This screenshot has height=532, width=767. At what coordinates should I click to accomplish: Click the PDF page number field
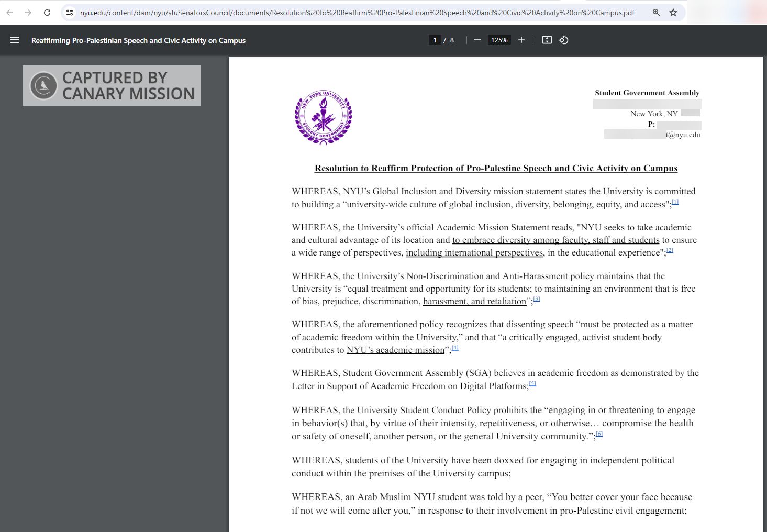click(435, 40)
